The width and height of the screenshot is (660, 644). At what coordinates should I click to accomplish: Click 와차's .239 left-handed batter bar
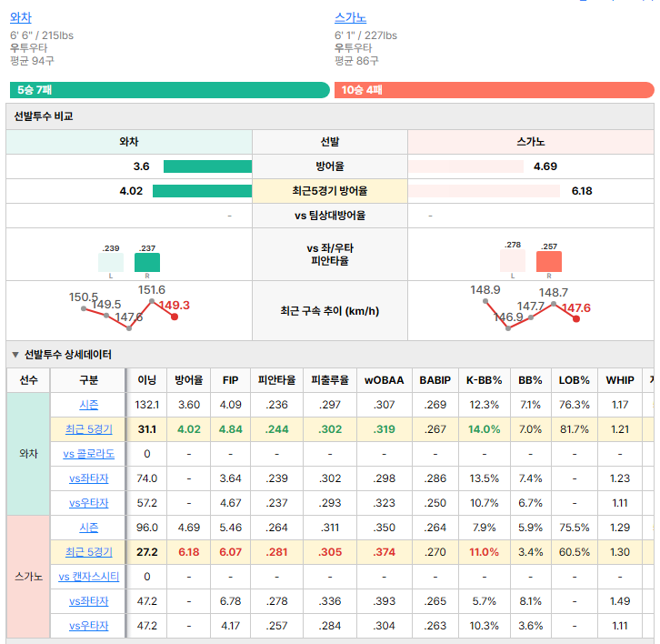(x=111, y=262)
